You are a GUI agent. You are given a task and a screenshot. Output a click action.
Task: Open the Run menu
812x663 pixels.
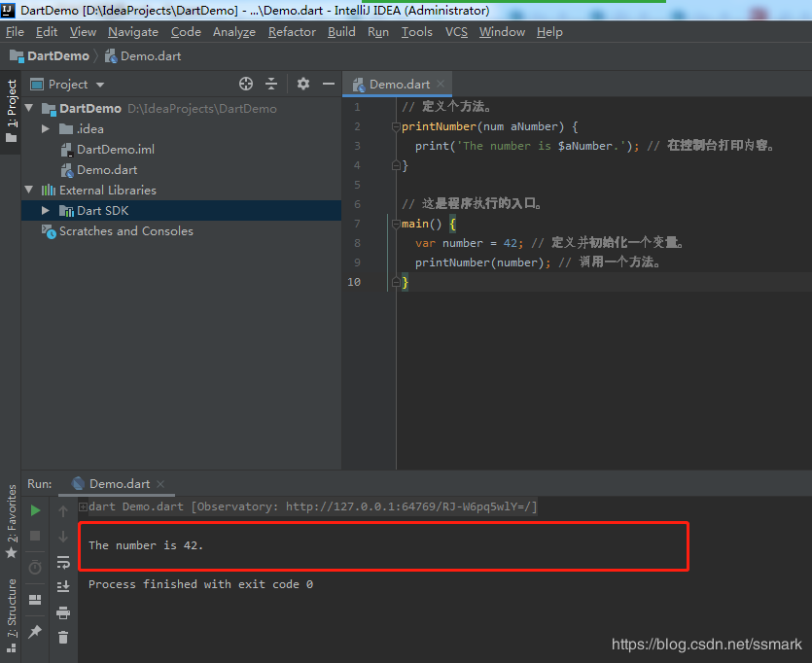[378, 32]
